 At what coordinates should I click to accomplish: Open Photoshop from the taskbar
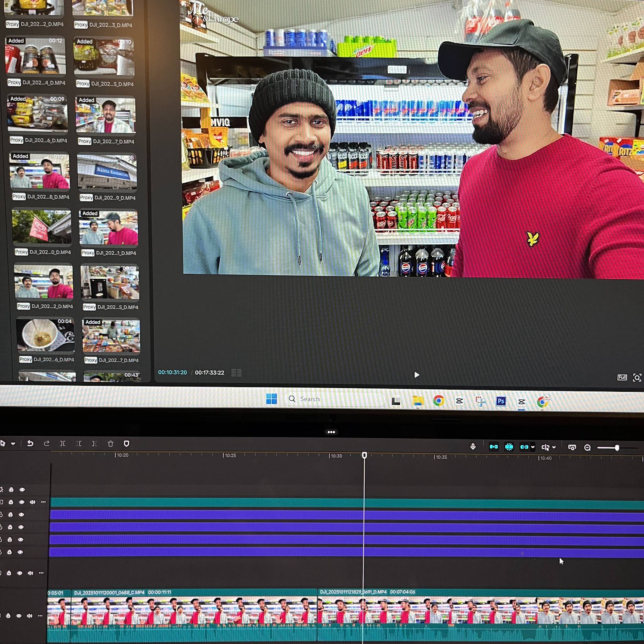coord(501,401)
